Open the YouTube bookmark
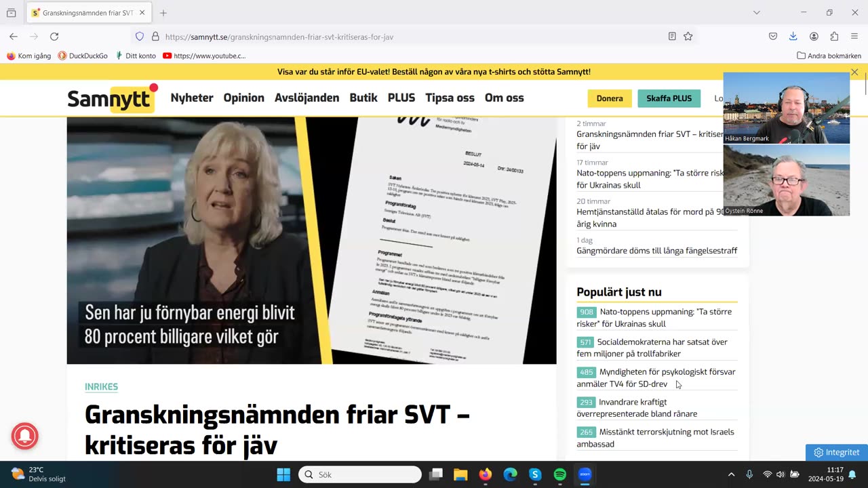 coord(204,56)
